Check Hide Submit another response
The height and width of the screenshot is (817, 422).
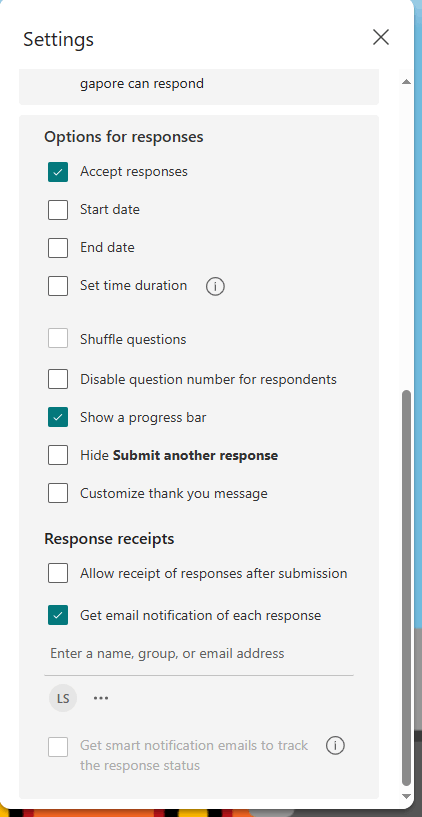coord(58,455)
